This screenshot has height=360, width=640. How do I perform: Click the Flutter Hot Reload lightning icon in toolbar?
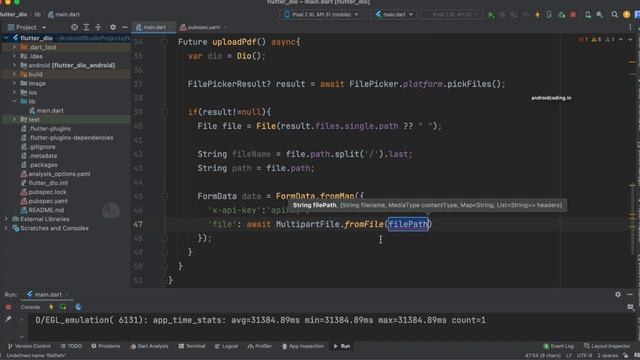click(538, 15)
